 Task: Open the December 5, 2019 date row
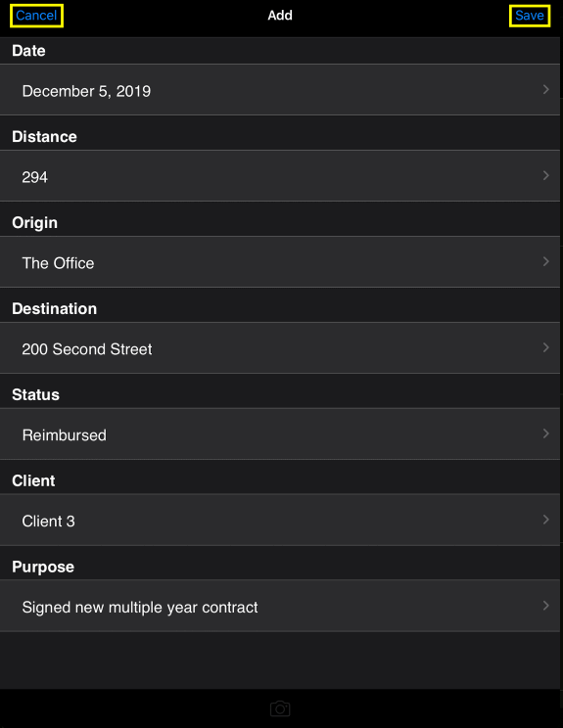280,90
